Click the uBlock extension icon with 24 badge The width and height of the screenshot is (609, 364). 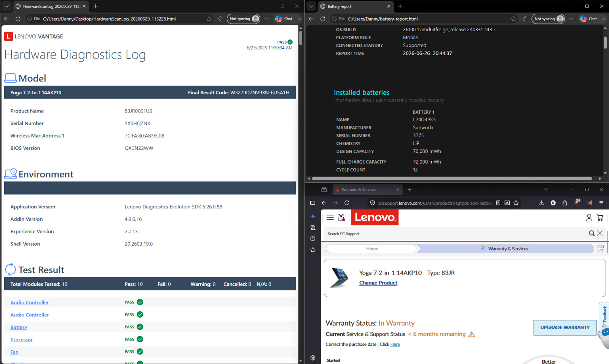point(577,202)
